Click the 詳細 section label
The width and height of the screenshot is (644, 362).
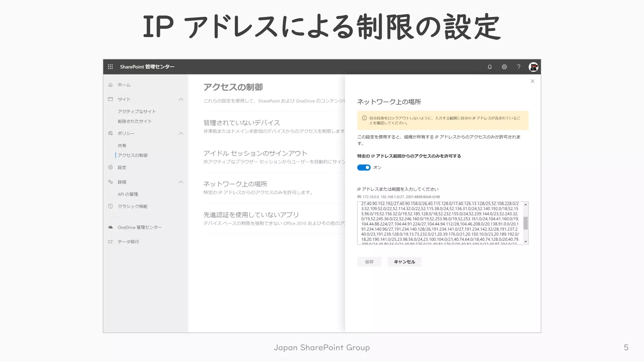click(122, 182)
